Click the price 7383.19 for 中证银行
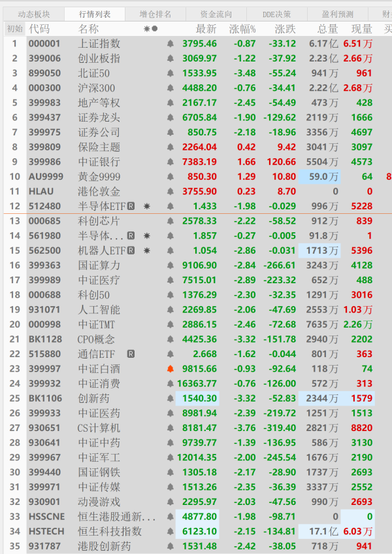Image resolution: width=392 pixels, height=554 pixels. click(x=199, y=162)
